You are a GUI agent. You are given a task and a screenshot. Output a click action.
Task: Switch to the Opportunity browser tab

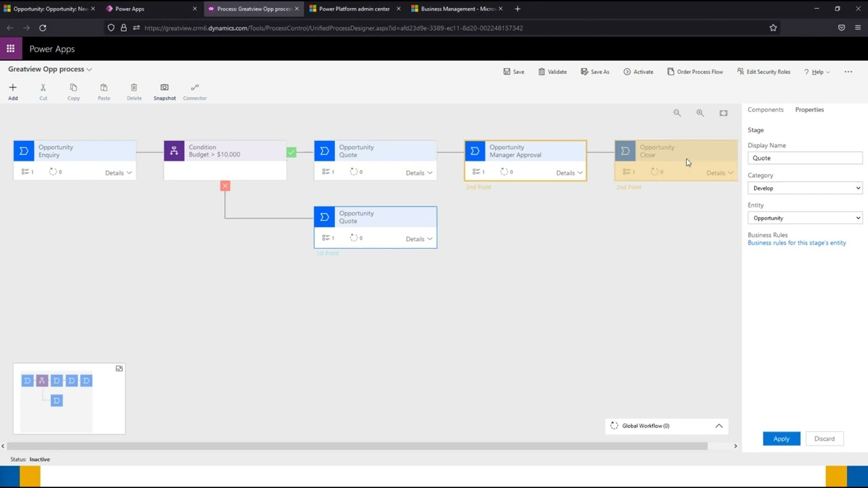pos(50,9)
